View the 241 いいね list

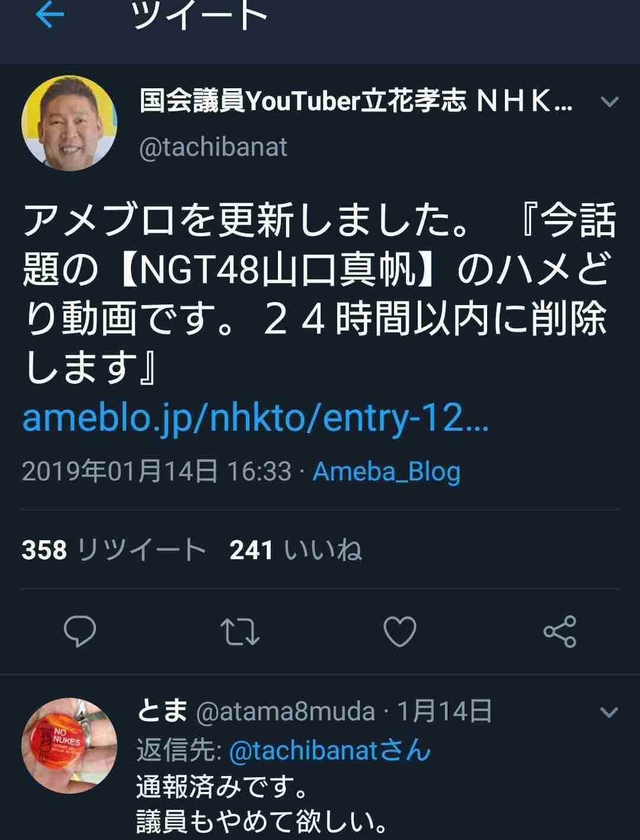pos(296,550)
